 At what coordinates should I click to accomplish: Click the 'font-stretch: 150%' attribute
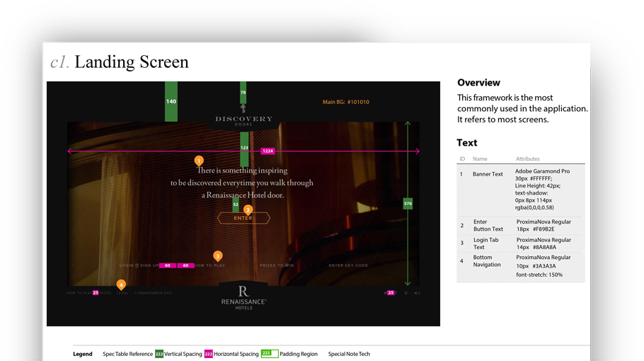(539, 275)
